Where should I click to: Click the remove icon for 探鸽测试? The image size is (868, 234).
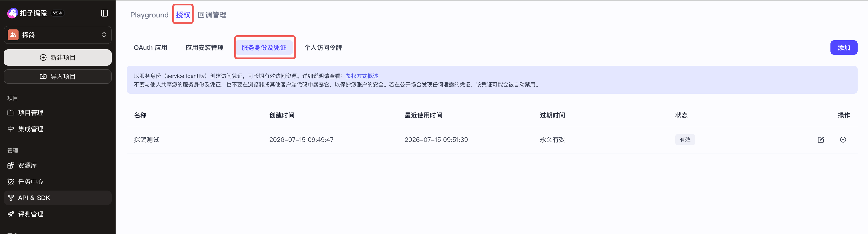coord(843,140)
